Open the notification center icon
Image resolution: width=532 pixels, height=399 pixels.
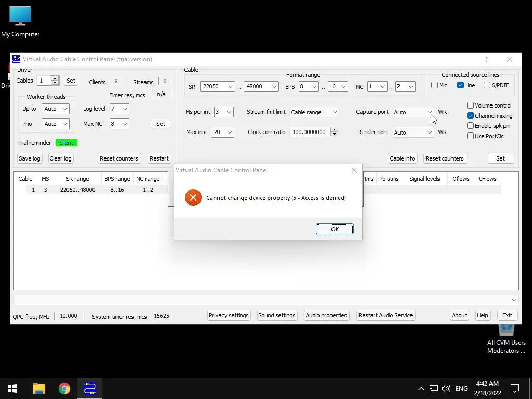click(515, 389)
